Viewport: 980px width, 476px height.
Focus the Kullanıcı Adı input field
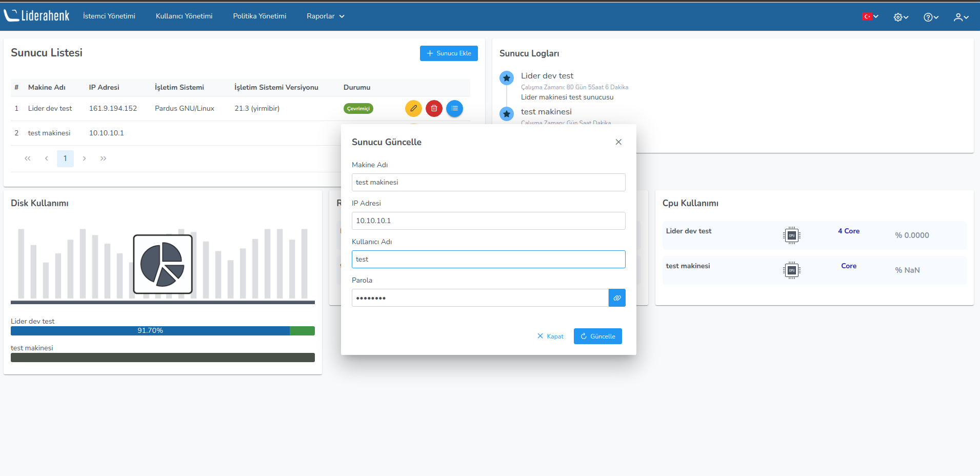pyautogui.click(x=488, y=260)
